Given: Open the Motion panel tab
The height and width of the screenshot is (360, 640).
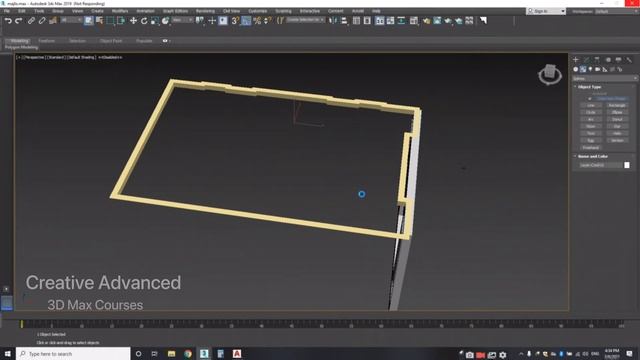Looking at the screenshot, I should [608, 60].
